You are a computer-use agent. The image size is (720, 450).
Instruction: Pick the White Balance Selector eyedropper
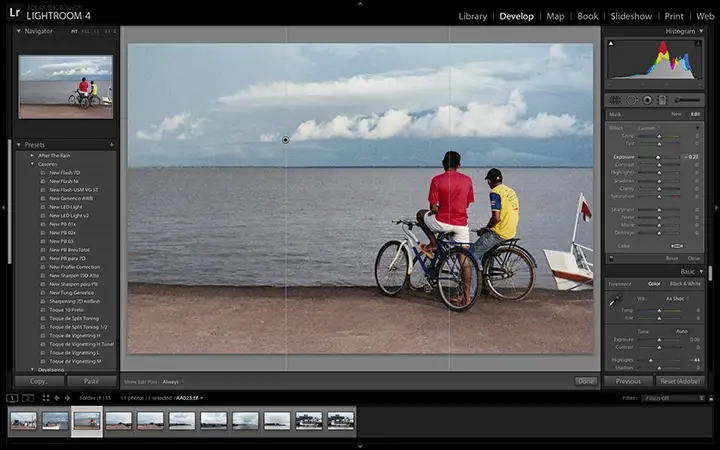pos(615,300)
